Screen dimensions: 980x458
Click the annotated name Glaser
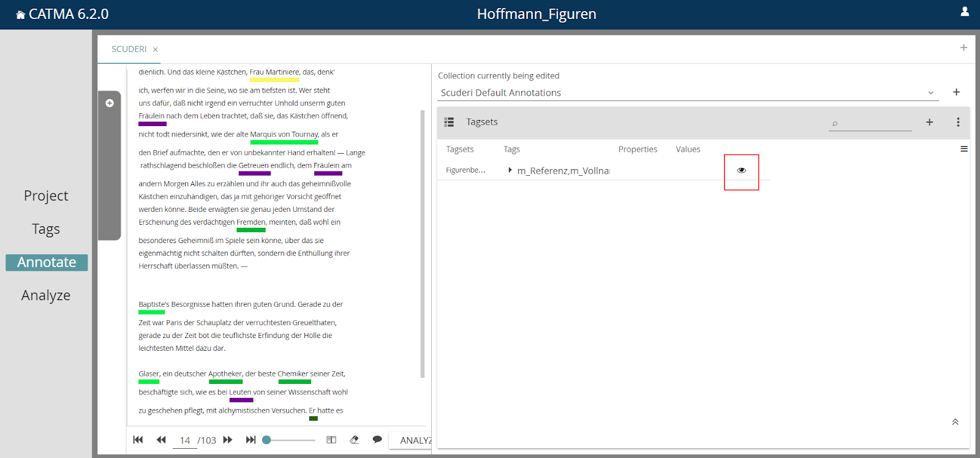[x=149, y=374]
